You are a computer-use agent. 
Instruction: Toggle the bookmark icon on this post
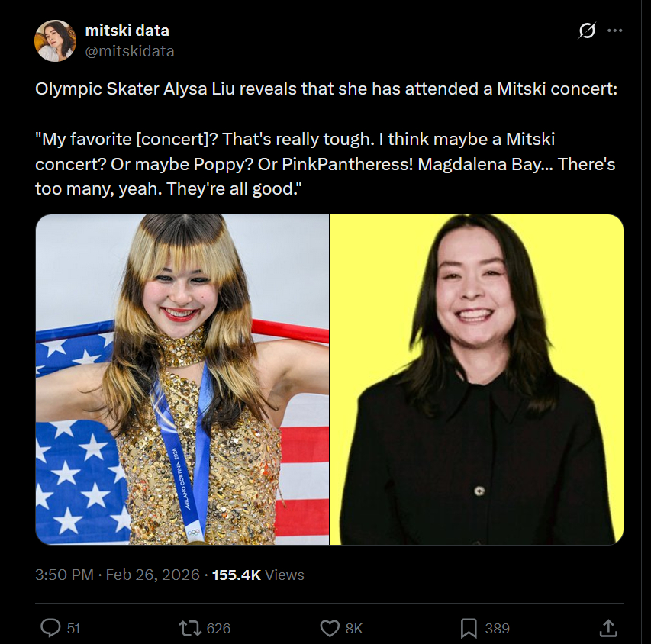(469, 628)
